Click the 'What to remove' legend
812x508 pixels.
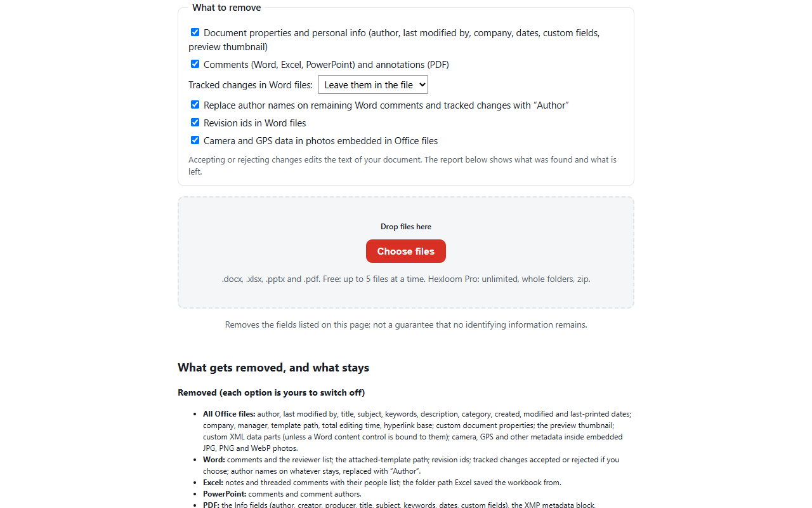(x=226, y=8)
